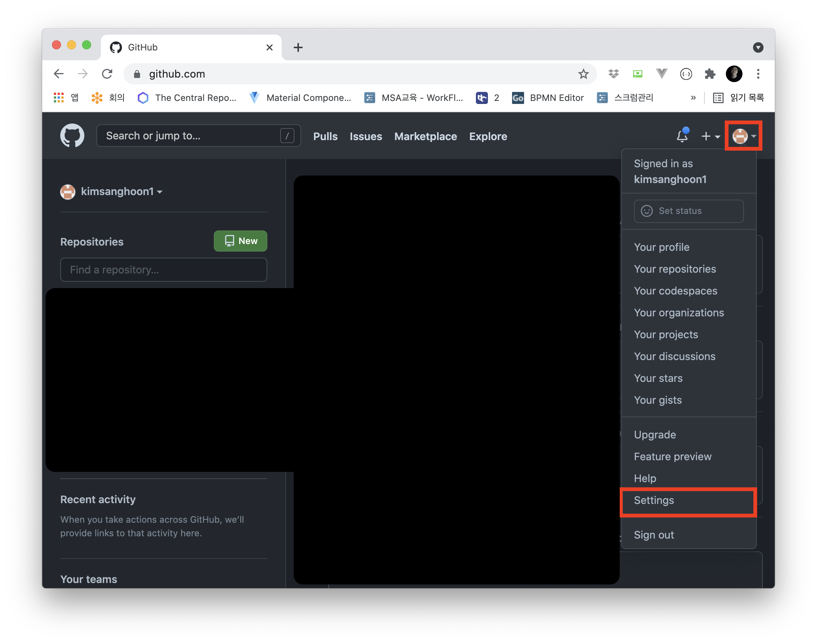Show more bookmarks chevron
Screen dimensions: 817x644
tap(693, 98)
